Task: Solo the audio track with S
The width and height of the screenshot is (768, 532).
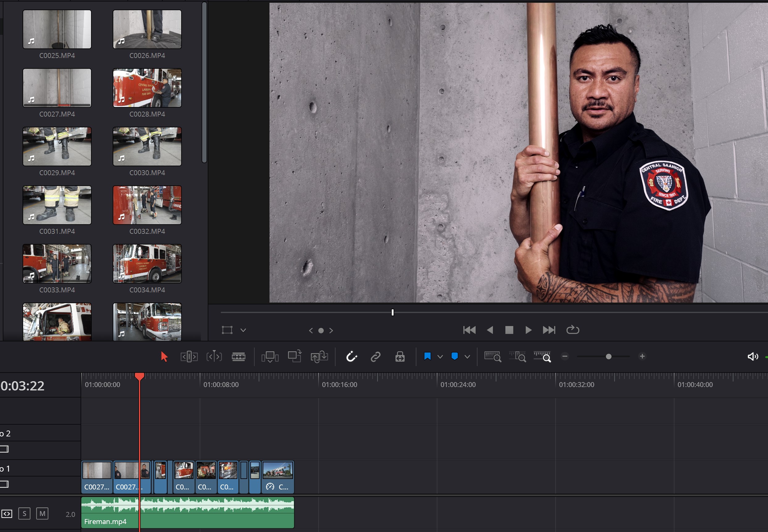Action: pos(24,514)
